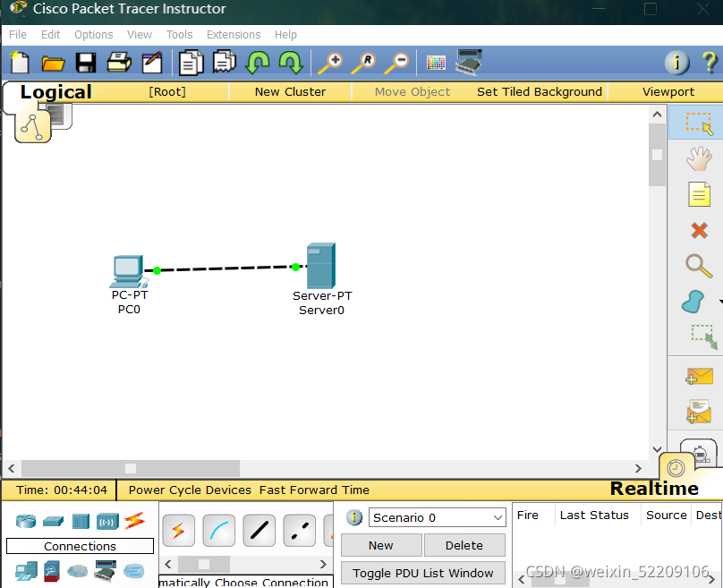Choose the Resize Shape tool
The height and width of the screenshot is (588, 723).
pos(704,337)
